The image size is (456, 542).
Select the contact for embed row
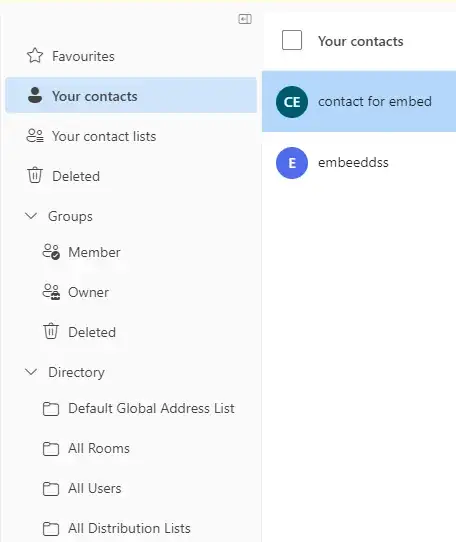pyautogui.click(x=359, y=102)
